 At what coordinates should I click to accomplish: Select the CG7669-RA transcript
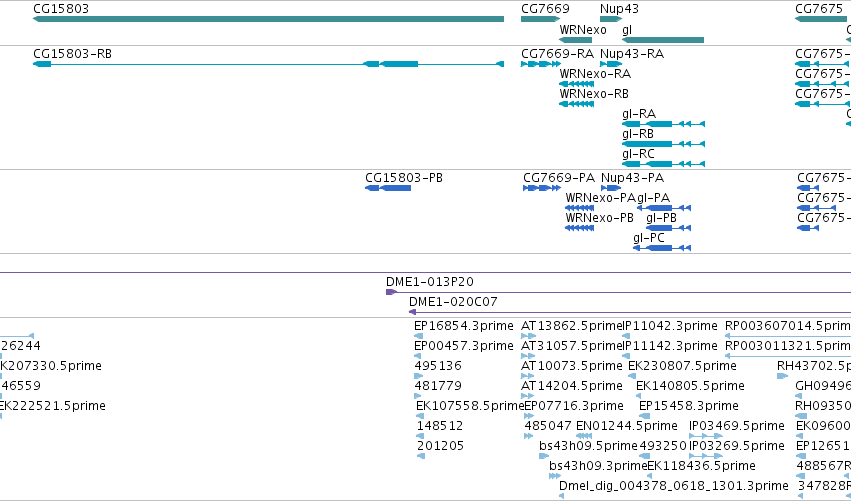point(541,64)
